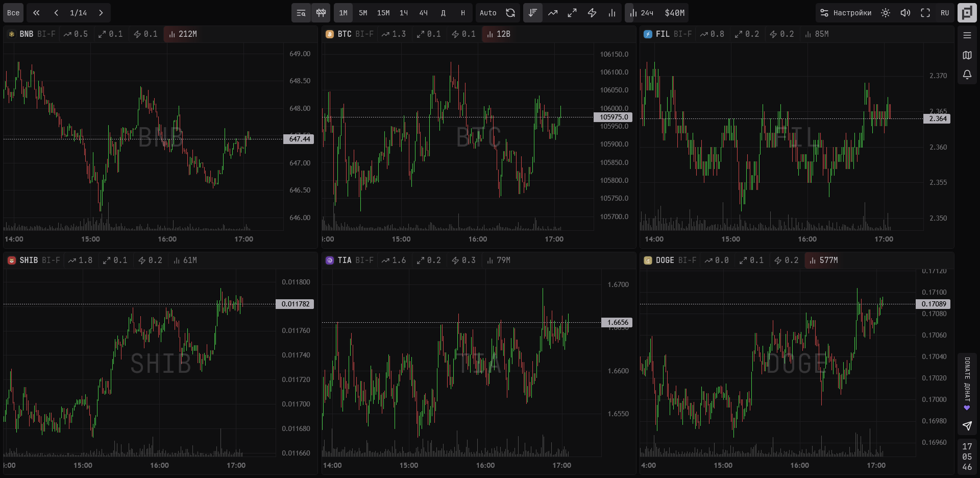980x478 pixels.
Task: Open the search filter icon
Action: pos(301,13)
